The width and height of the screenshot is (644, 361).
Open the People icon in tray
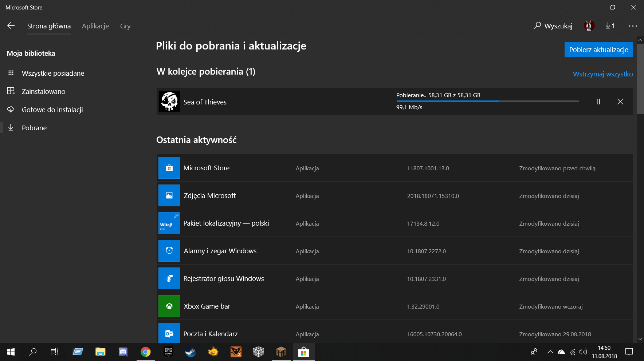click(x=534, y=352)
